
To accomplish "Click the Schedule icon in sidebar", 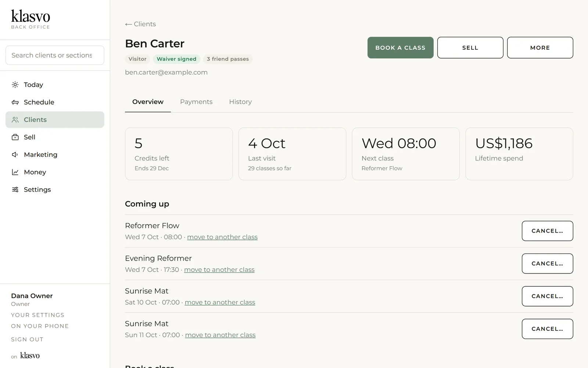I will 15,102.
